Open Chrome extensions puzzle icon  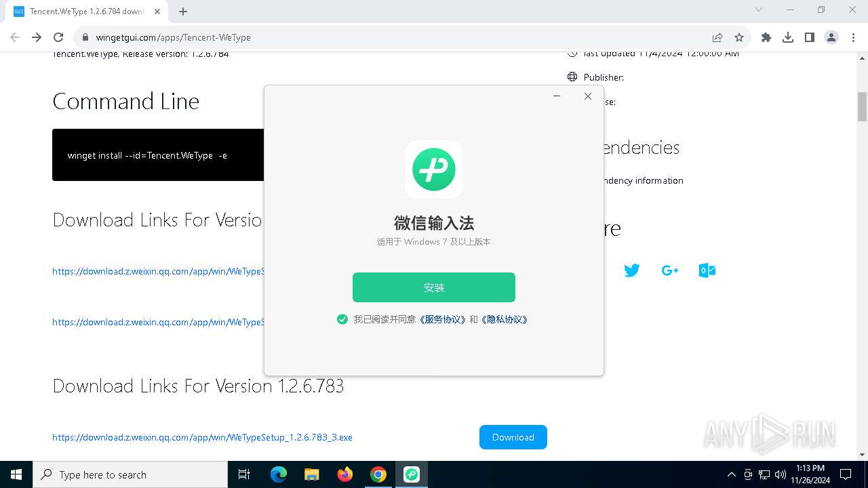pyautogui.click(x=766, y=37)
